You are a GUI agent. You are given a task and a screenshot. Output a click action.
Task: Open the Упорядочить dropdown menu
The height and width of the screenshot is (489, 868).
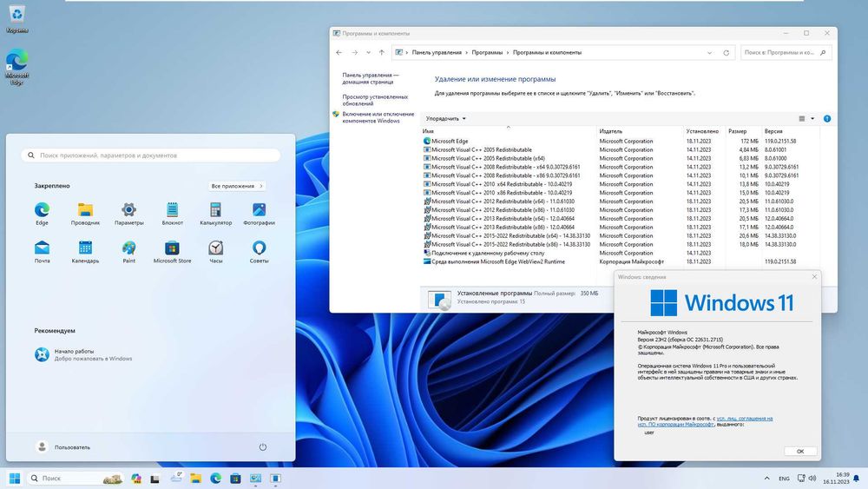coord(445,118)
